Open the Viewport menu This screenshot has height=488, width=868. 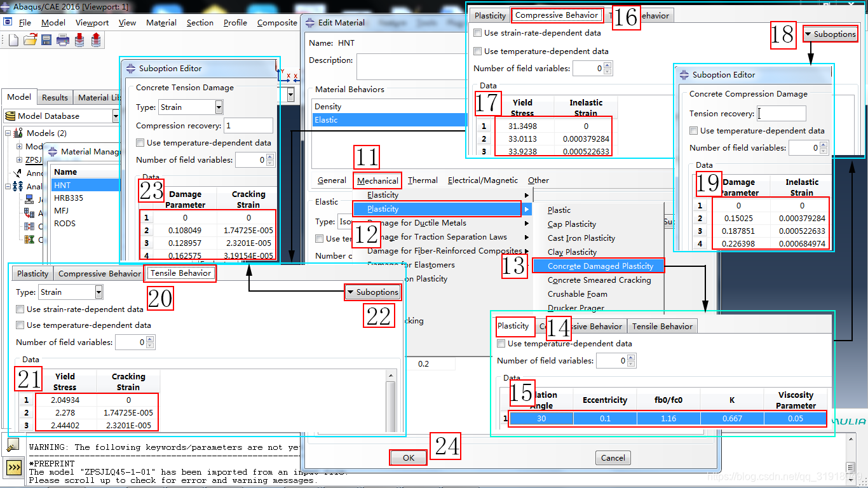92,22
